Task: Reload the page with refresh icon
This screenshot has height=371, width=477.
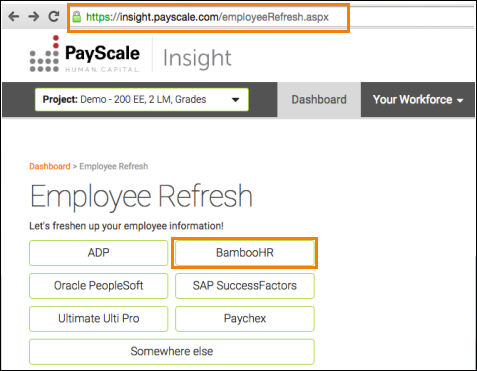Action: pyautogui.click(x=54, y=16)
